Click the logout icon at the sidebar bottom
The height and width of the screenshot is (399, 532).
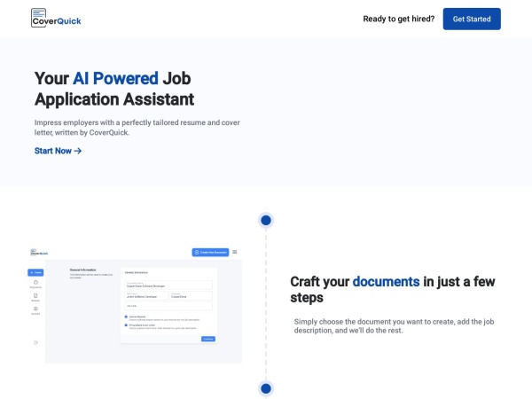[35, 342]
